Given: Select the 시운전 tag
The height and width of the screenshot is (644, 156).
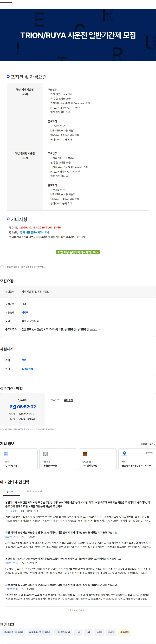Looking at the screenshot, I should (99, 632).
